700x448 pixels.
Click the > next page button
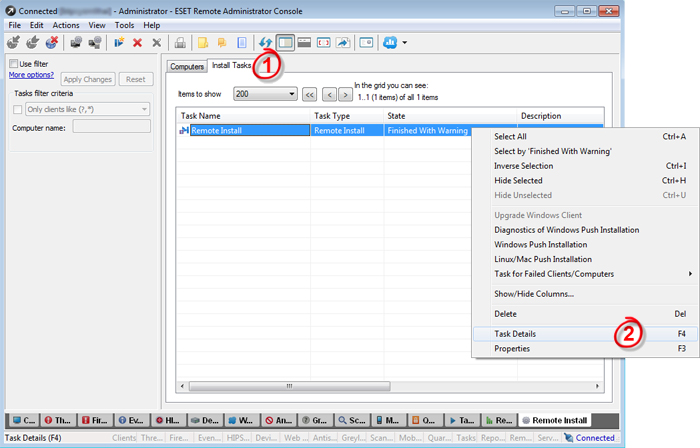(x=345, y=95)
